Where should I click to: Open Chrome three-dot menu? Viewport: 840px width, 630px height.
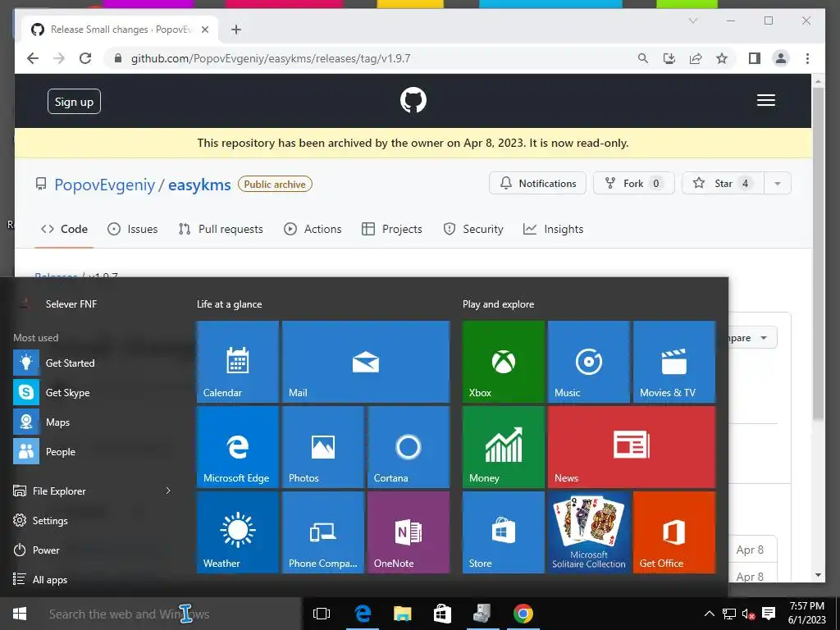point(807,58)
